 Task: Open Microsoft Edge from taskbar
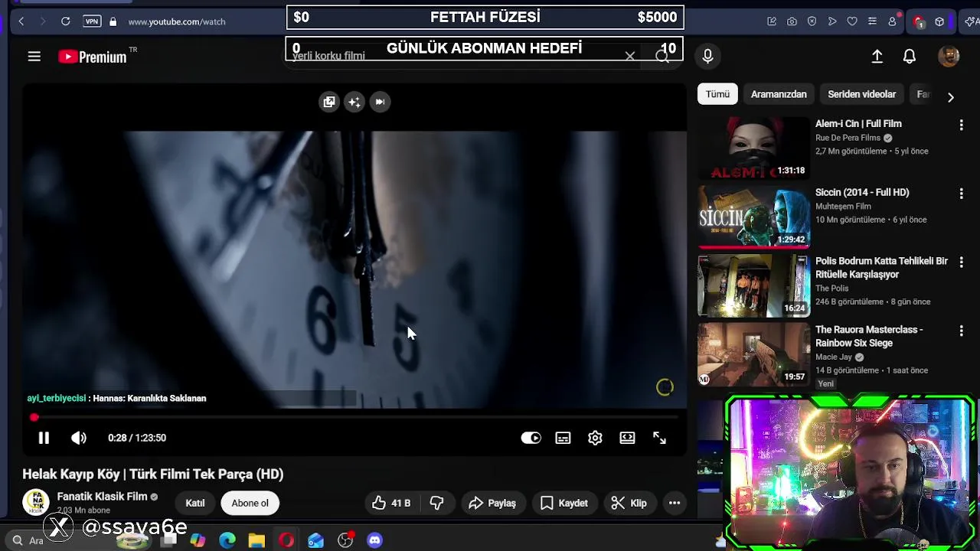point(227,540)
